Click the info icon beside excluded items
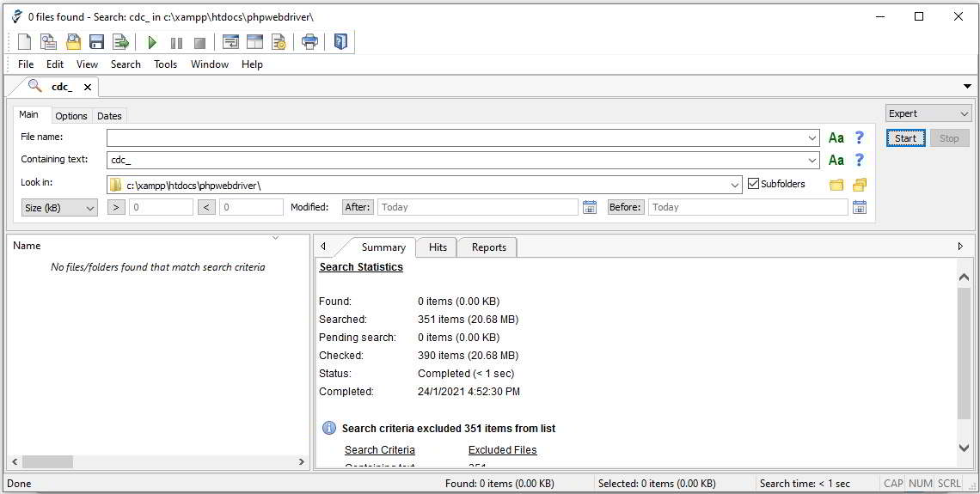The width and height of the screenshot is (980, 494). [x=328, y=429]
